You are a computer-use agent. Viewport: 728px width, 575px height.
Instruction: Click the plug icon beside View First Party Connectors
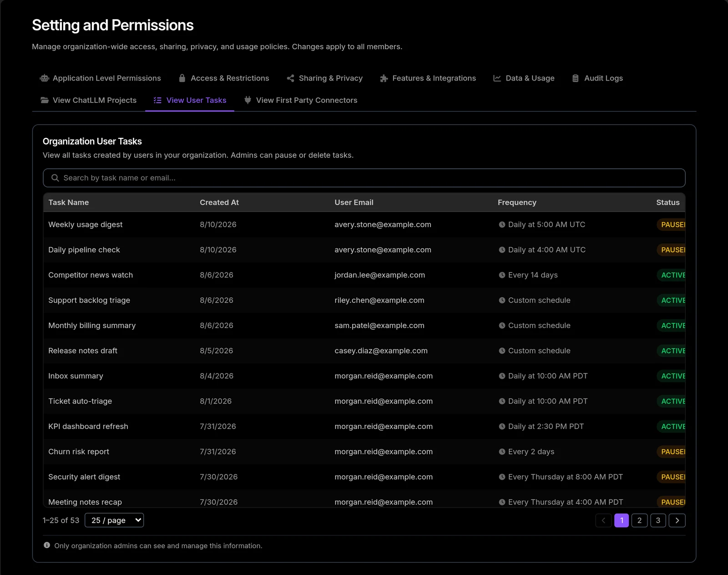(248, 100)
